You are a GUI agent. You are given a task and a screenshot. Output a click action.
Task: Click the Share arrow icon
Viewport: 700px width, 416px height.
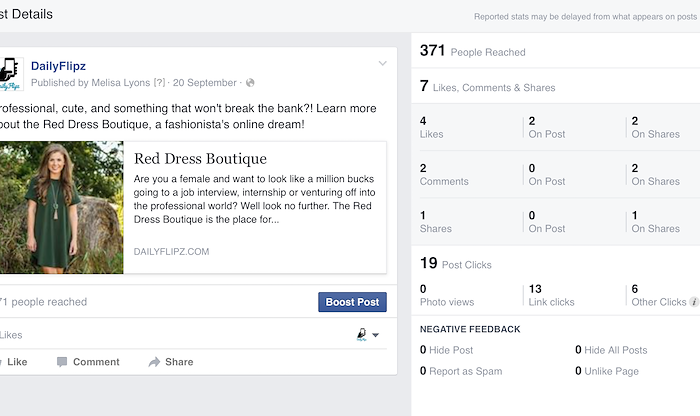pos(154,362)
